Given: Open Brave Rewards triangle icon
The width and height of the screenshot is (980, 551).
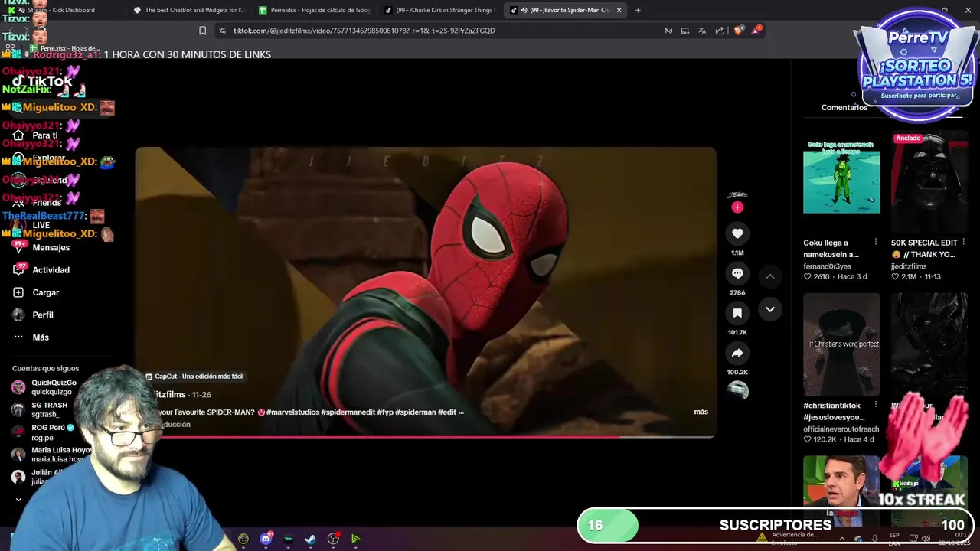Looking at the screenshot, I should [x=757, y=30].
